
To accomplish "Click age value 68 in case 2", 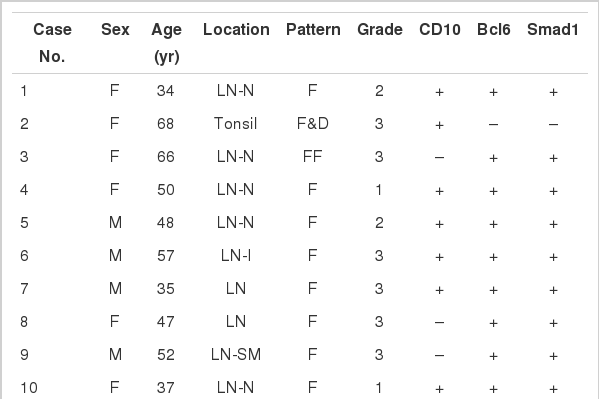I will click(165, 123).
